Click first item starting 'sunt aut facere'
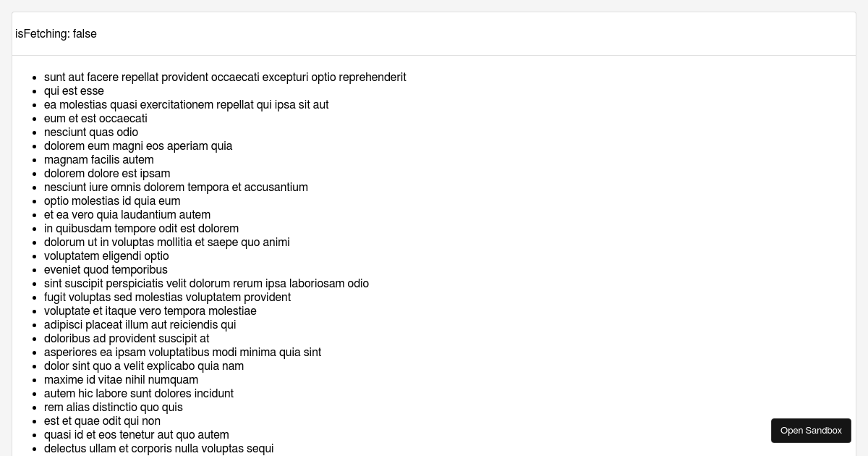The width and height of the screenshot is (868, 456). click(x=225, y=77)
